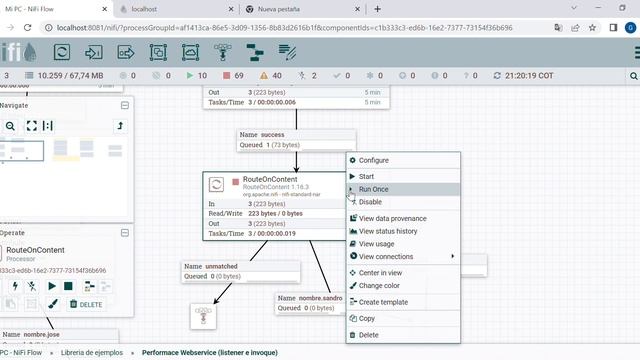Image resolution: width=640 pixels, height=360 pixels.
Task: Expand View connections submenu arrow
Action: tap(452, 256)
